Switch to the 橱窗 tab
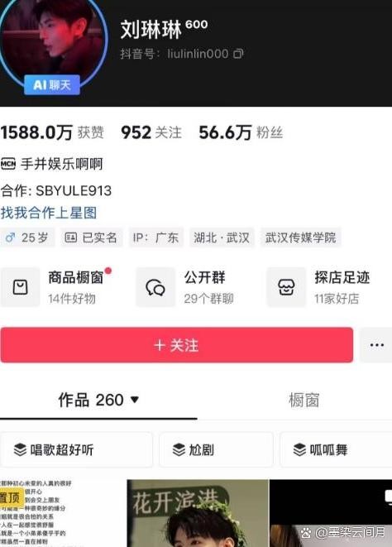This screenshot has height=547, width=392. pyautogui.click(x=304, y=400)
